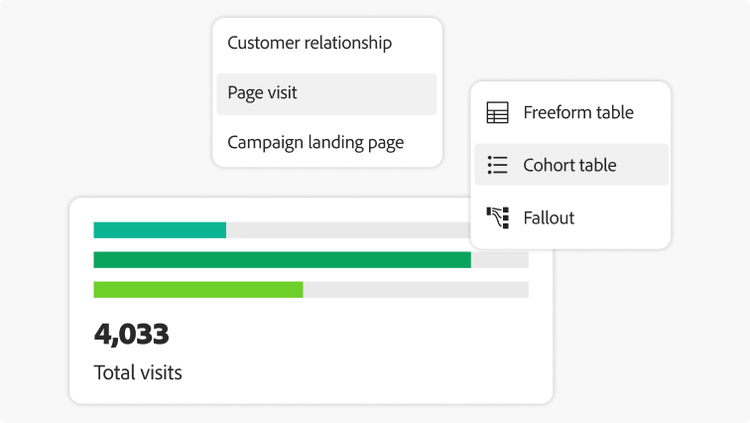Click the Fallout flow icon
Image resolution: width=750 pixels, height=423 pixels.
click(x=497, y=217)
